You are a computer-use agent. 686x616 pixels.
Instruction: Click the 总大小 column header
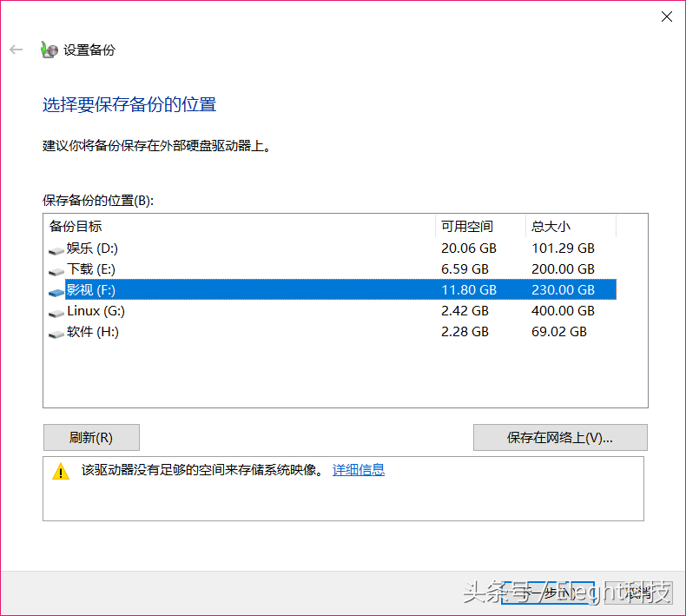(571, 227)
